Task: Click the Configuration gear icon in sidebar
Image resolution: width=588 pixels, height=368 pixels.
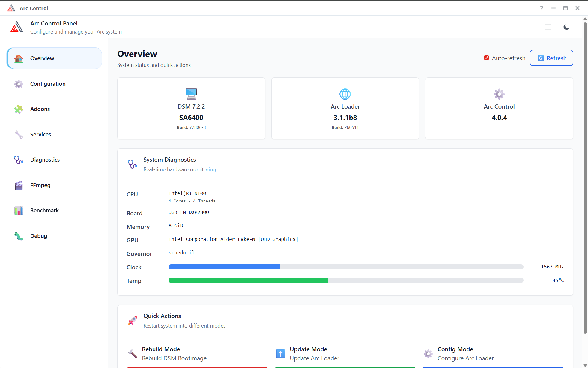Action: pyautogui.click(x=19, y=84)
